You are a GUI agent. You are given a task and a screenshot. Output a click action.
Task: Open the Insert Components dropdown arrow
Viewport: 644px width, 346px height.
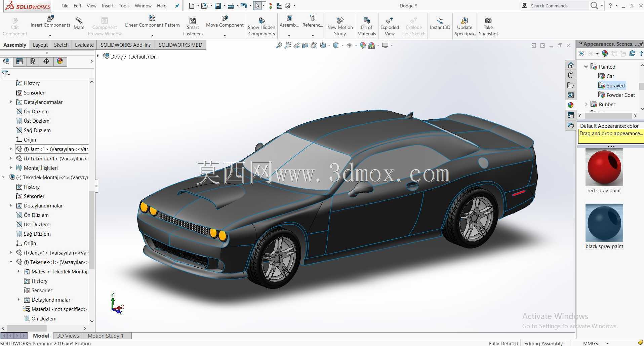click(x=50, y=36)
